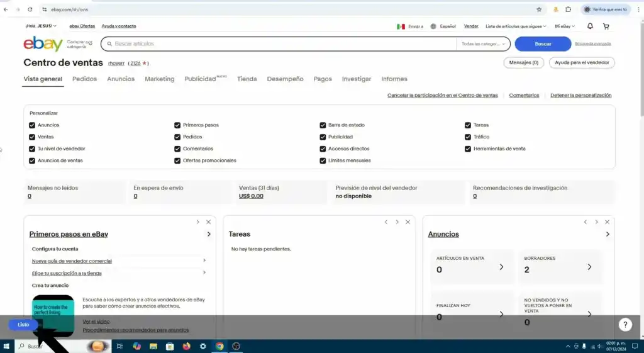The width and height of the screenshot is (644, 353).
Task: Open the notifications bell icon
Action: coord(590,26)
